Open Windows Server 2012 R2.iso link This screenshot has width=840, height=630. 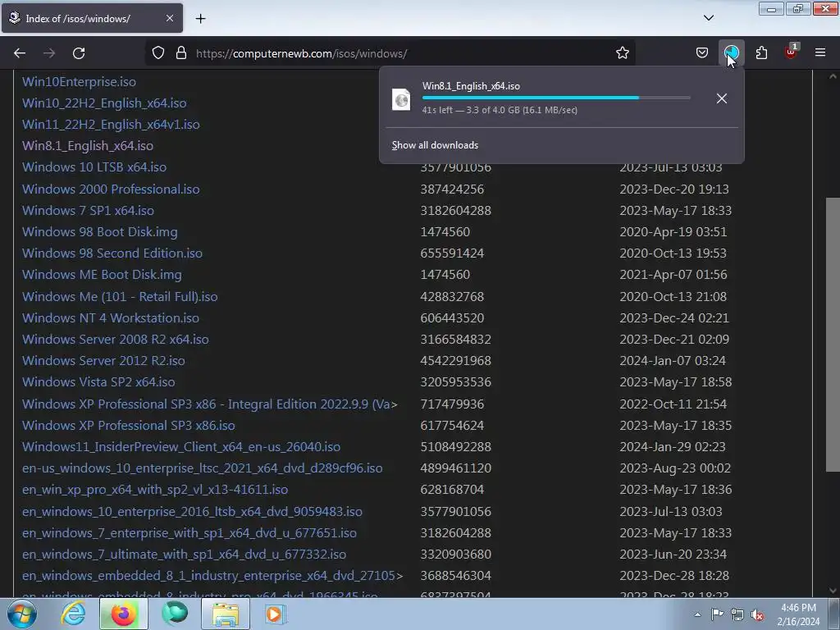point(103,361)
